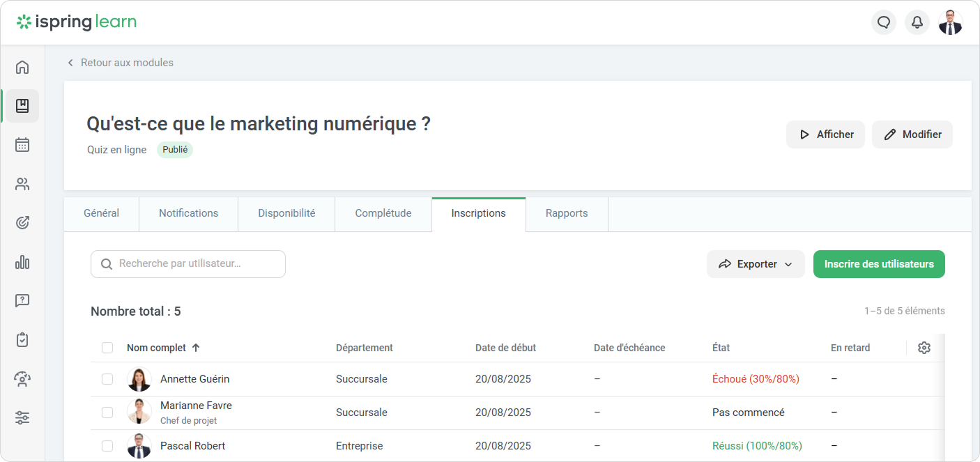Open the users icon in sidebar
980x462 pixels.
click(22, 184)
